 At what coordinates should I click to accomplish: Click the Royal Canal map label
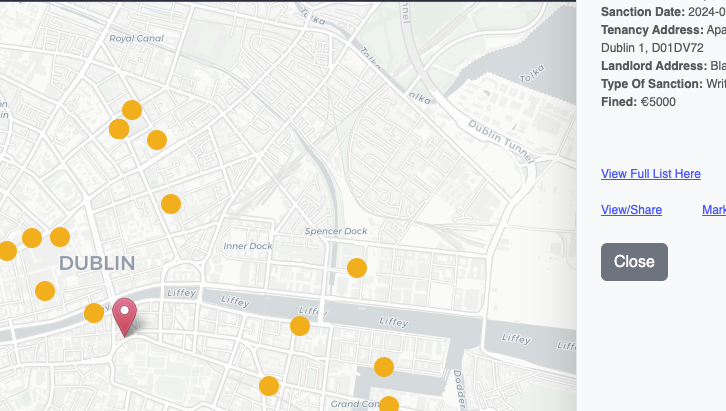coord(137,38)
